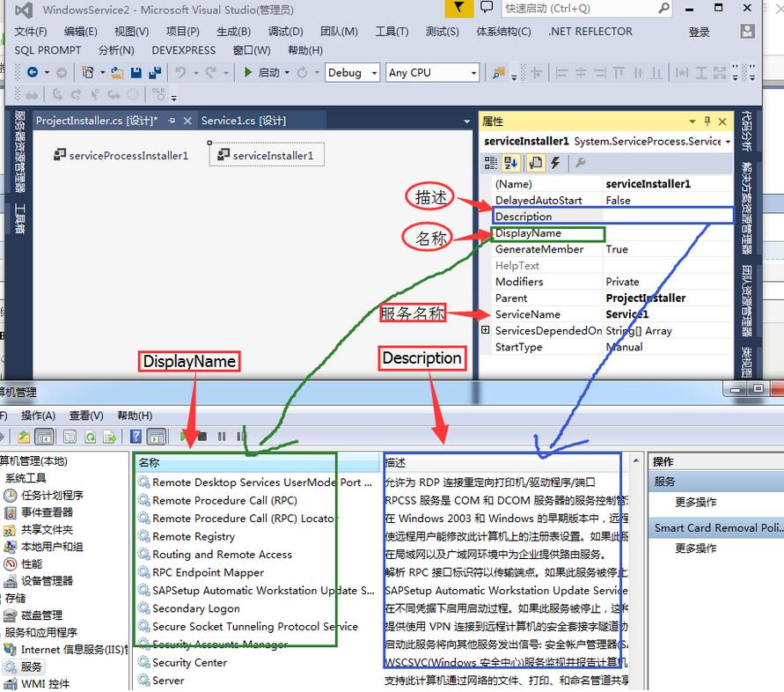Click the Open File folder icon
Image resolution: width=784 pixels, height=692 pixels.
tap(117, 72)
